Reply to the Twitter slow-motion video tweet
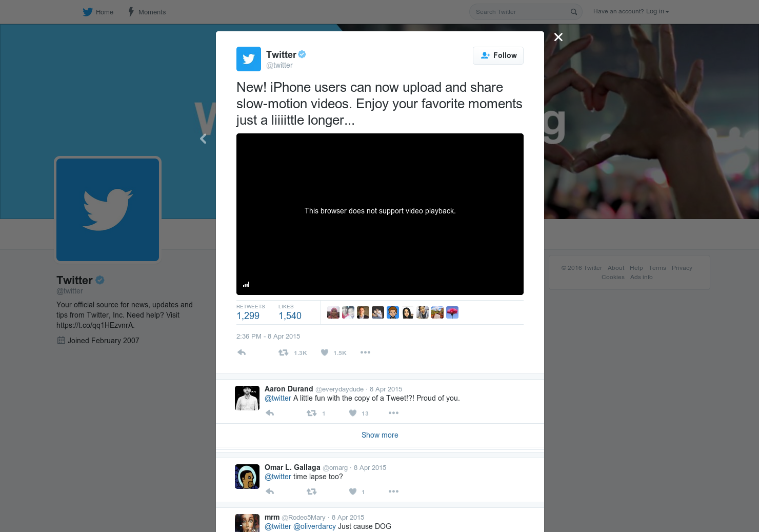This screenshot has width=759, height=532. tap(241, 352)
